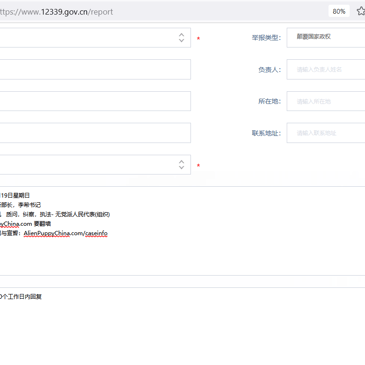Expand the left select in the 举报类型 row
The height and width of the screenshot is (365, 365).
coord(95,37)
